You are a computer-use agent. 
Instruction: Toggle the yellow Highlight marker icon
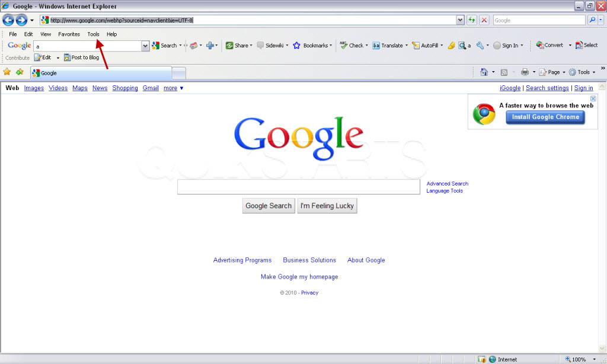click(x=451, y=45)
